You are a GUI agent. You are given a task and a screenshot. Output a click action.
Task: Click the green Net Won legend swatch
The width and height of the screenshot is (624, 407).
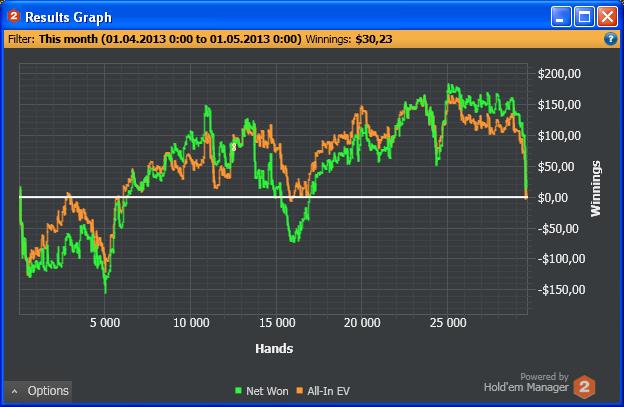tap(238, 391)
